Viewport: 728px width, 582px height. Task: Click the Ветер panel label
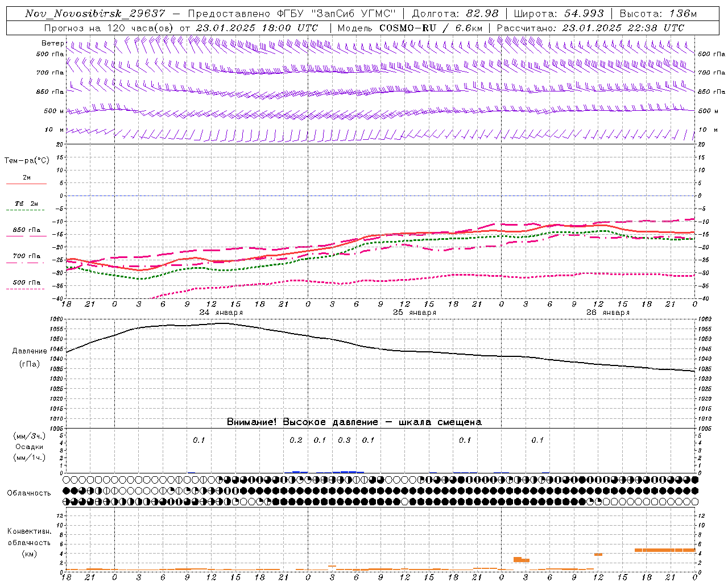point(52,43)
